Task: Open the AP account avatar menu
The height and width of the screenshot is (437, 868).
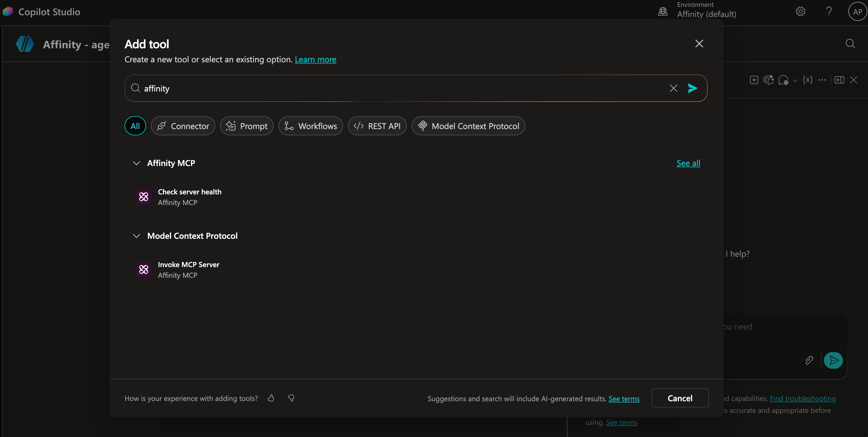Action: coord(857,11)
